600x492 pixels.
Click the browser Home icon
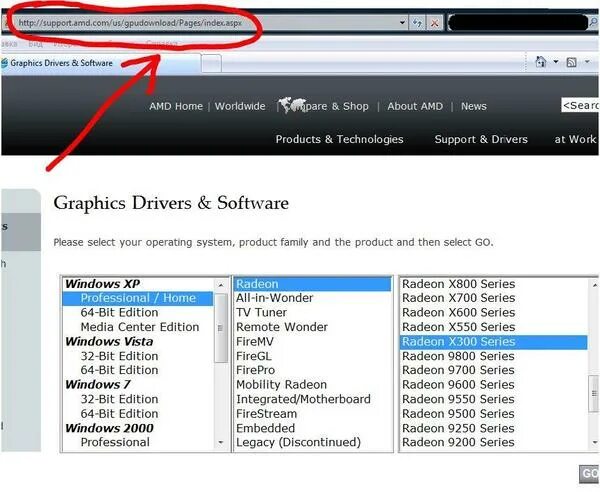(x=540, y=62)
